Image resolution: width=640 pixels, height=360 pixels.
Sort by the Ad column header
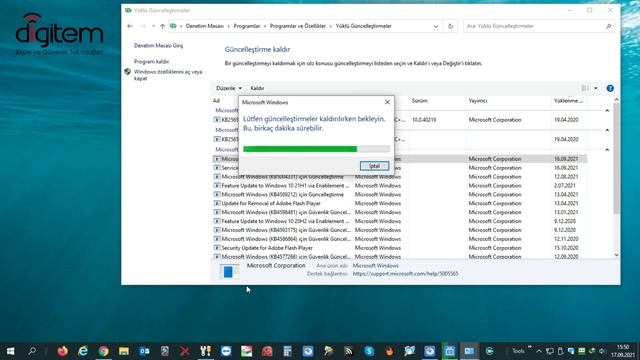(216, 101)
